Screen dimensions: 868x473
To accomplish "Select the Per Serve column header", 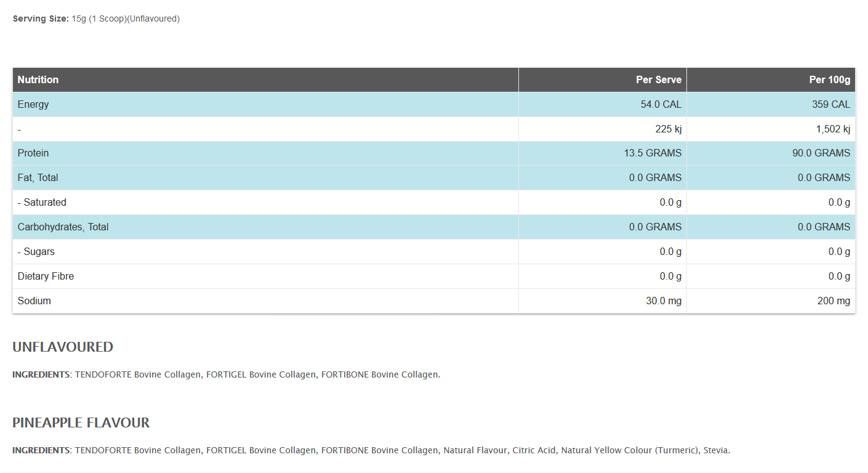I will tap(603, 79).
